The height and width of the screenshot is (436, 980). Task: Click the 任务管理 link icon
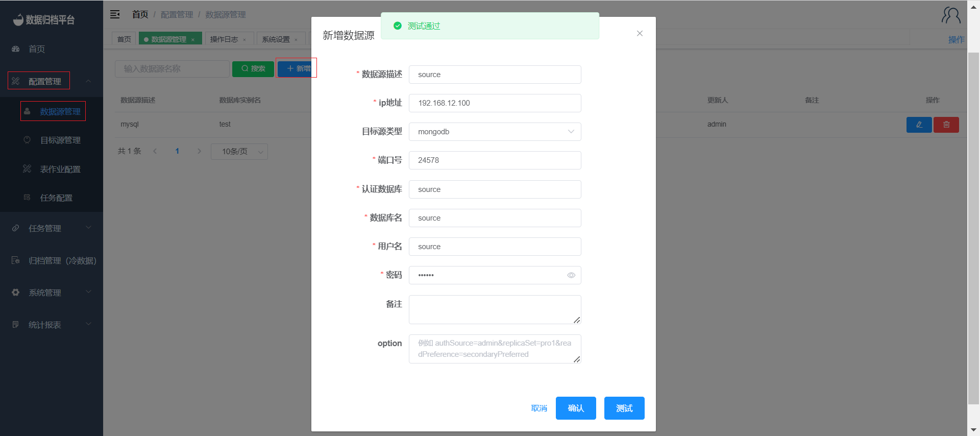(16, 228)
